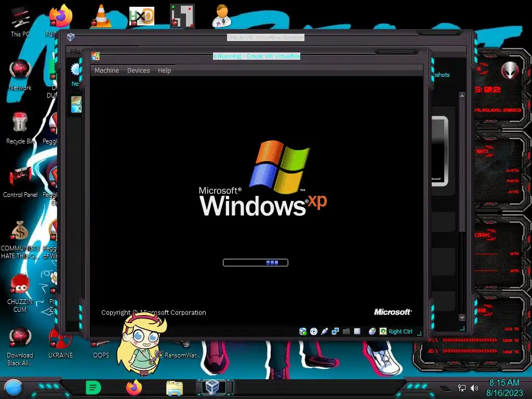Open the green notes app on the taskbar
The width and height of the screenshot is (532, 399).
94,388
